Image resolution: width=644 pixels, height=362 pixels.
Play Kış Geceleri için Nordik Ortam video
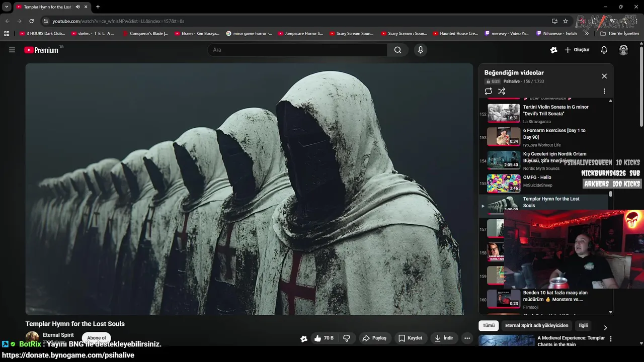tap(543, 160)
